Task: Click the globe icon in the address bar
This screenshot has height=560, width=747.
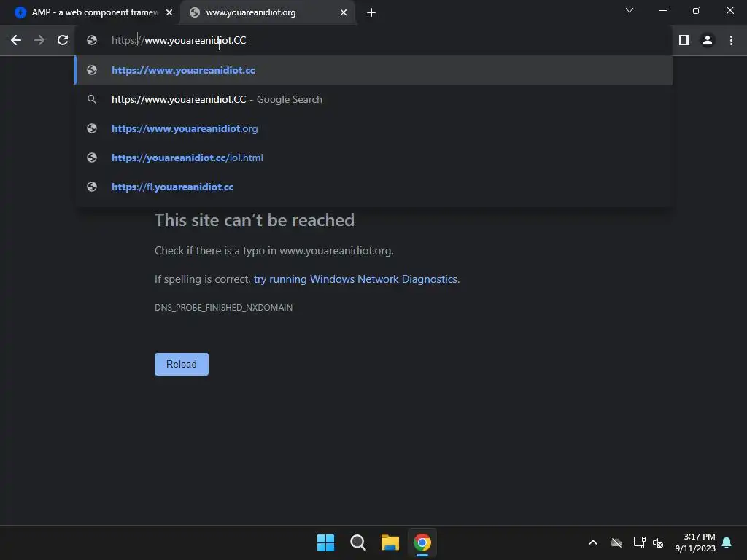Action: 92,41
